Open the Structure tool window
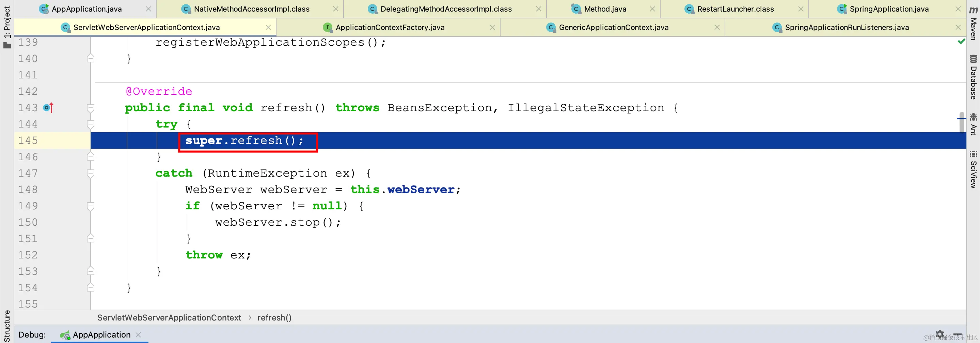 (x=7, y=326)
